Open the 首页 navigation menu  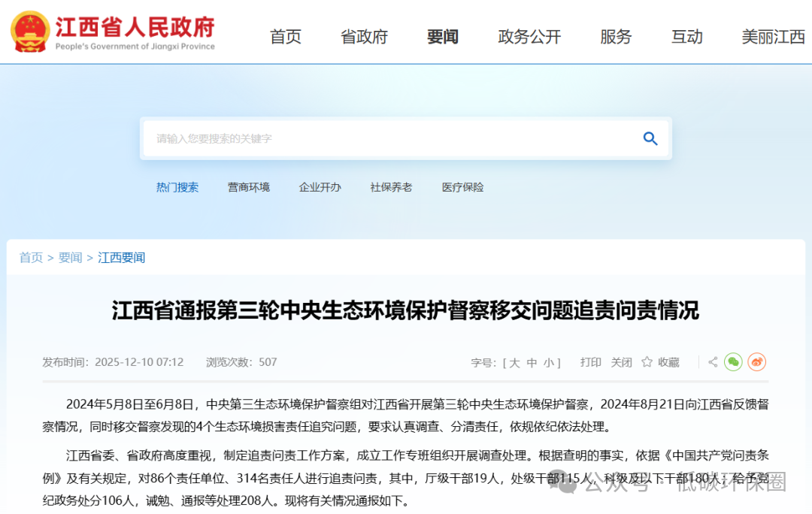click(x=286, y=37)
